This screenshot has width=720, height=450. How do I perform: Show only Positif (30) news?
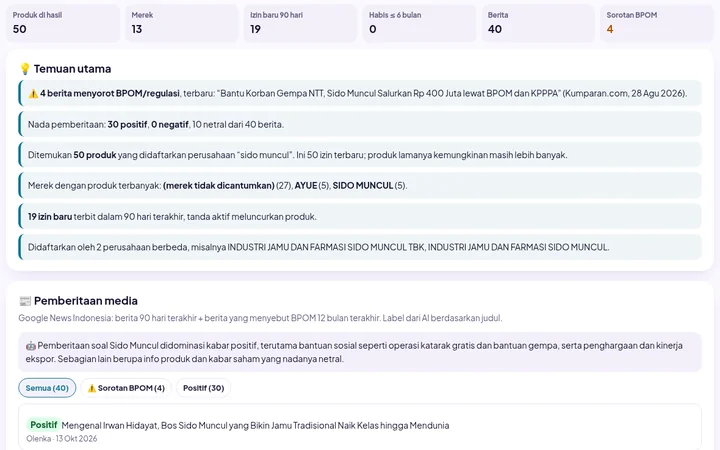point(203,388)
